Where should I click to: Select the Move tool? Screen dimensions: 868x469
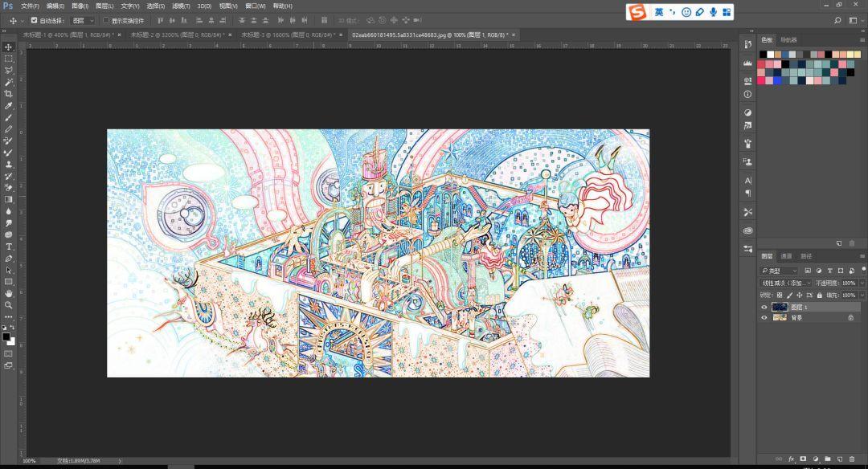(x=8, y=47)
